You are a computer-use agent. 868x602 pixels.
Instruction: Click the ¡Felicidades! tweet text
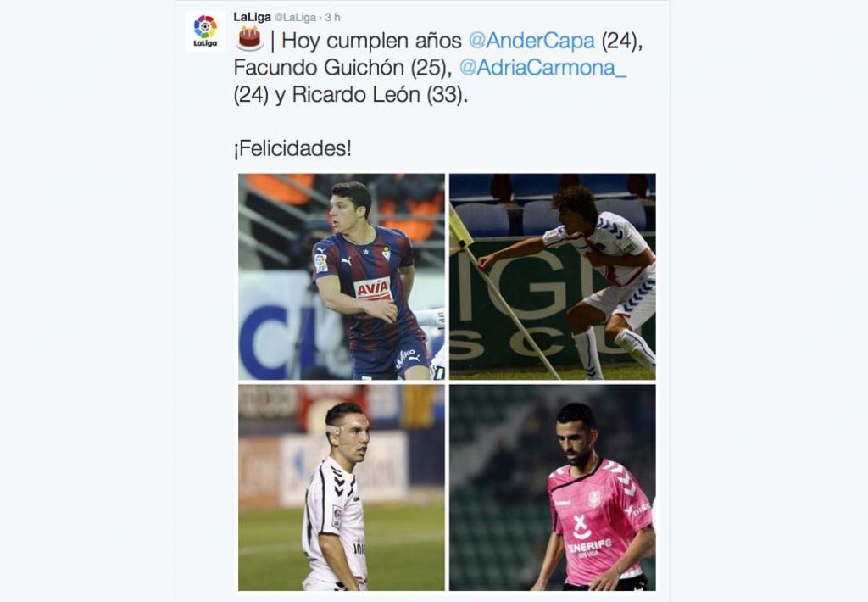pyautogui.click(x=292, y=149)
